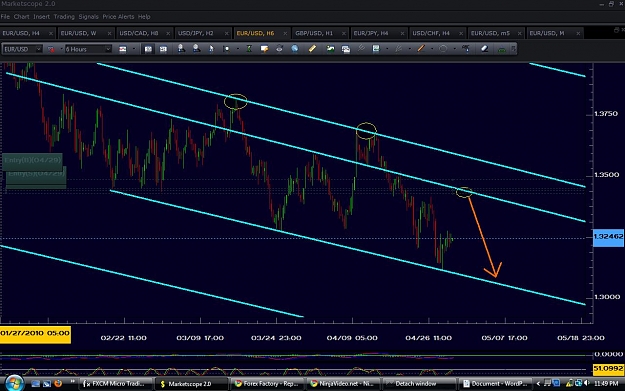
Task: Click the 03/09 17:00 time axis label
Action: 200,338
